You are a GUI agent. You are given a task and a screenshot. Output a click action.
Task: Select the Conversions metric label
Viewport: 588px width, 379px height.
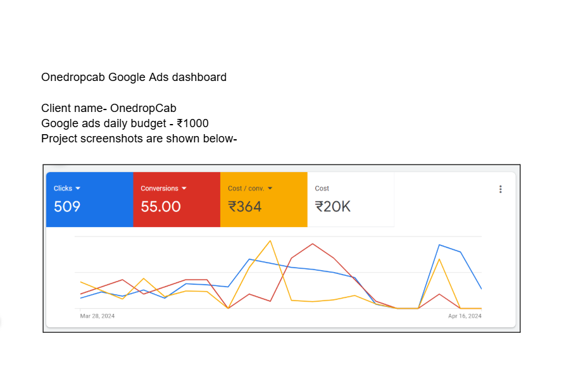coord(160,188)
